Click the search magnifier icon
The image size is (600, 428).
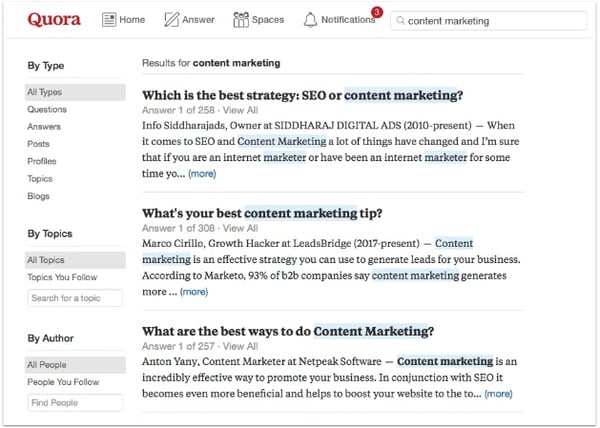(400, 20)
